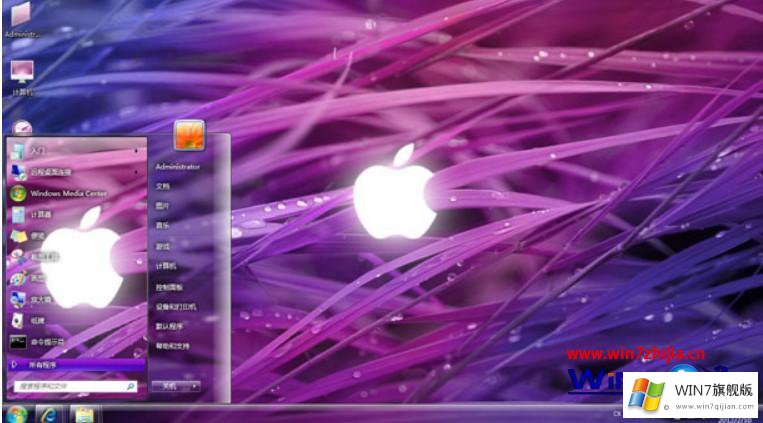763x423 pixels.
Task: Launch Command Prompt (命令提示符)
Action: click(77, 342)
